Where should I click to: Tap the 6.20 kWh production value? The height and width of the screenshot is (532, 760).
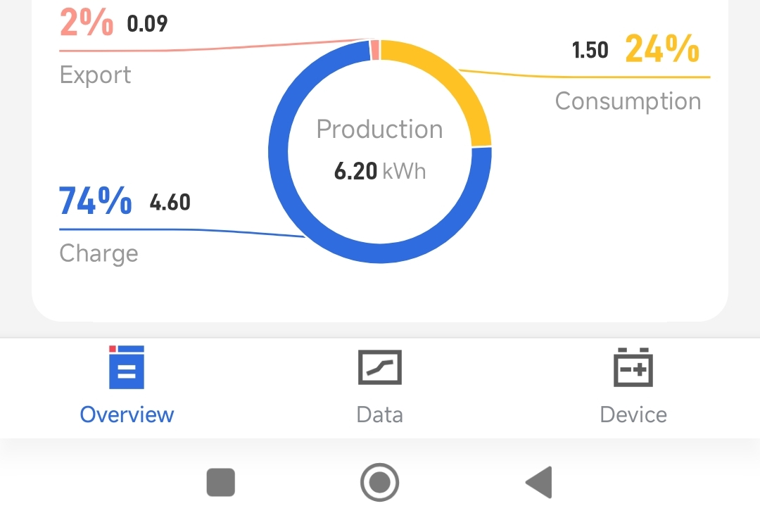(379, 171)
